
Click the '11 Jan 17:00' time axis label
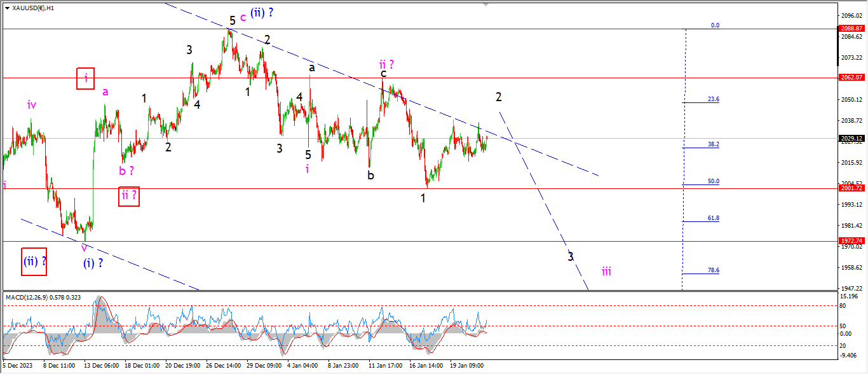(386, 366)
